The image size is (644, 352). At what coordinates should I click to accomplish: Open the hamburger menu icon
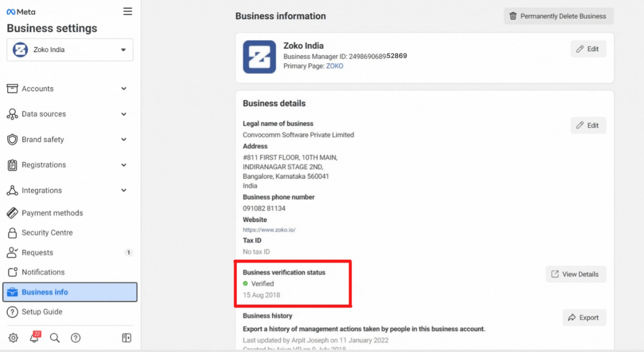point(128,12)
